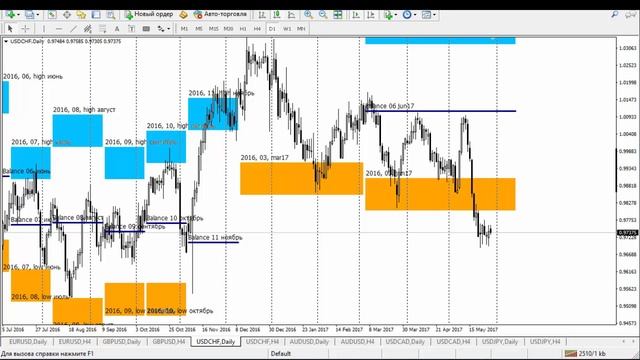
Task: Open the Market Watch window icon
Action: (52, 15)
